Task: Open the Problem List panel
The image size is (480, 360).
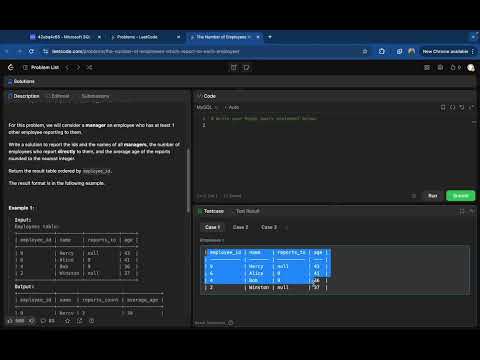Action: coord(41,67)
